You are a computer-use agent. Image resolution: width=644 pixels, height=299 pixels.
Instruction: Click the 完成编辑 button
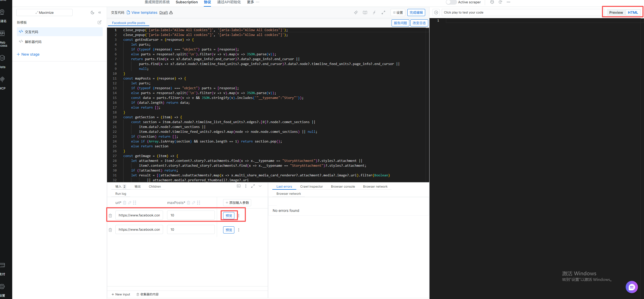[416, 12]
